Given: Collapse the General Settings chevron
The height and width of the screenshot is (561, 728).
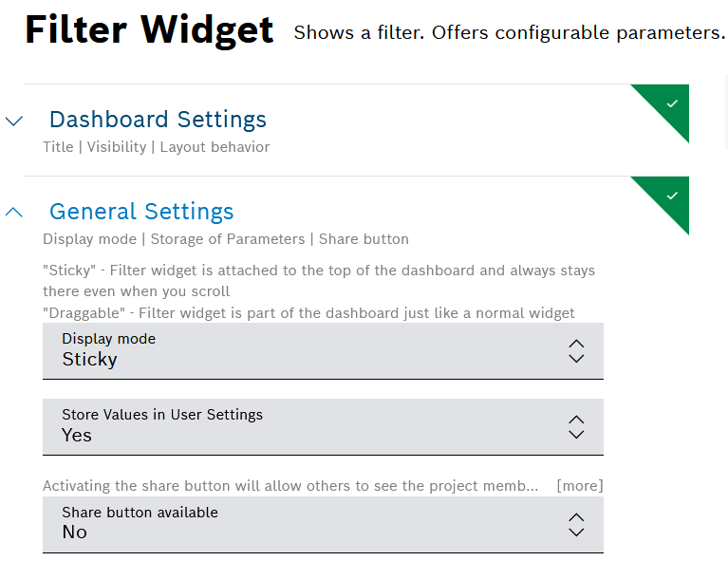Looking at the screenshot, I should point(14,213).
